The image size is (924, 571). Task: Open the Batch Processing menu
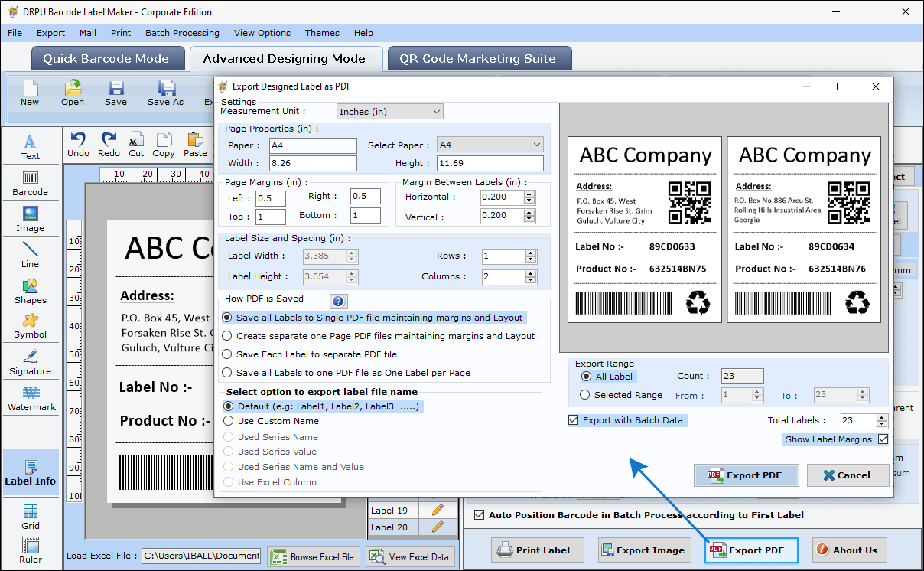(182, 33)
